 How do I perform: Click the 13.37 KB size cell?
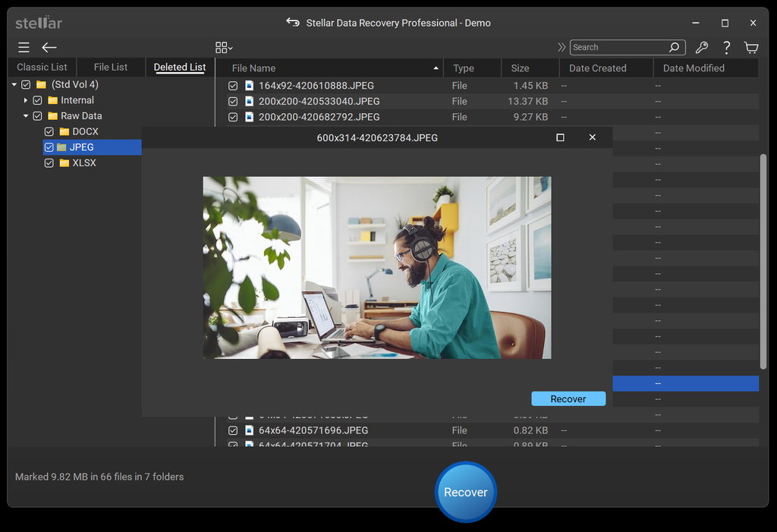(528, 102)
